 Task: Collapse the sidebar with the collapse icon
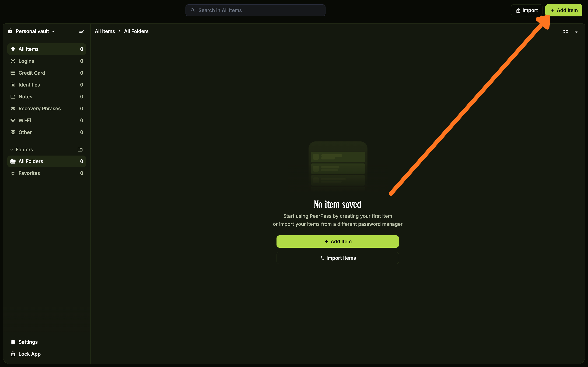pyautogui.click(x=81, y=31)
